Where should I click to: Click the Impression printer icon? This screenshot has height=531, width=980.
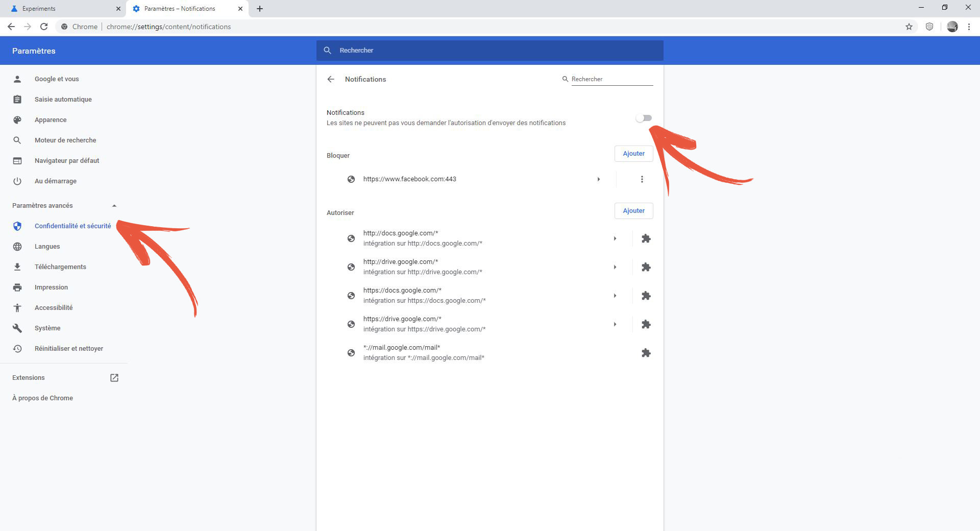(17, 287)
